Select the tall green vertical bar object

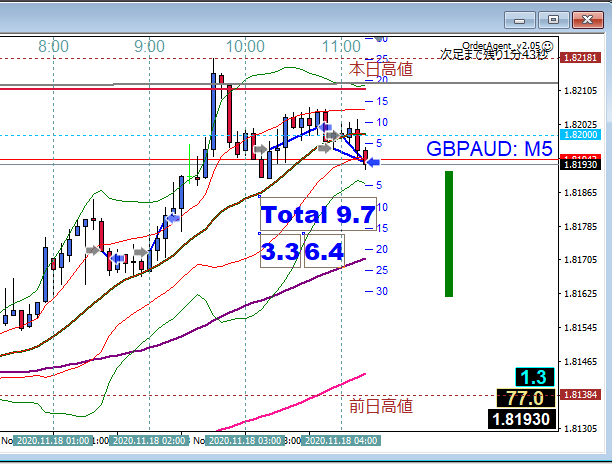tap(449, 234)
